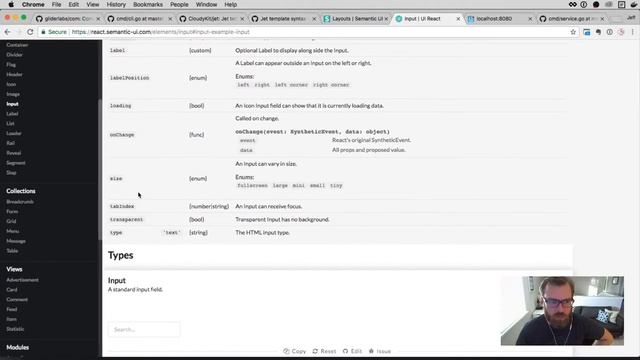Open Divider in sidebar
640x360 pixels.
click(x=14, y=55)
